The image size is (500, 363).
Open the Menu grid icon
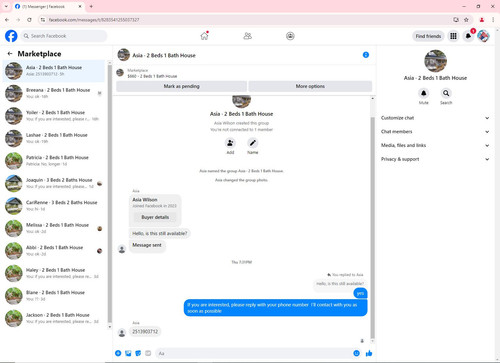point(453,36)
